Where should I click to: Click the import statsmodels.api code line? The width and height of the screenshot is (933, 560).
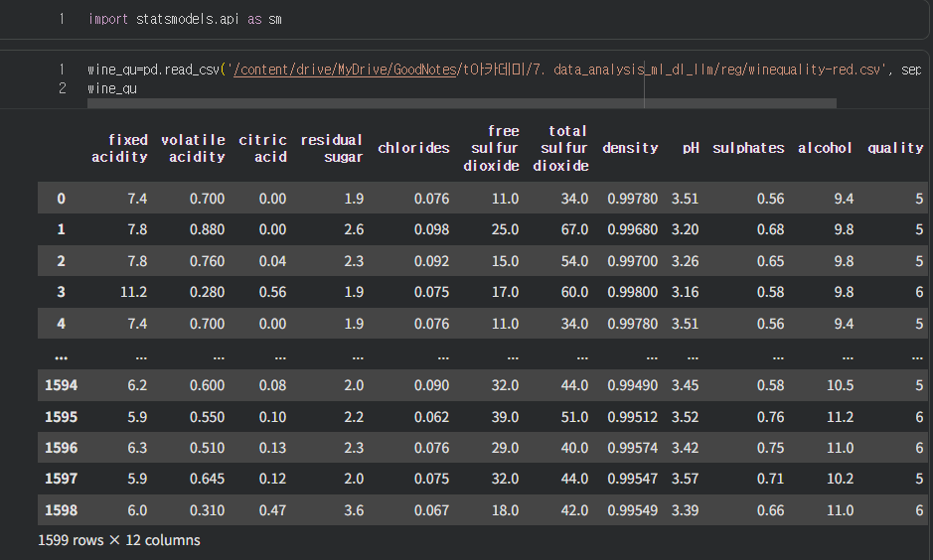click(185, 19)
